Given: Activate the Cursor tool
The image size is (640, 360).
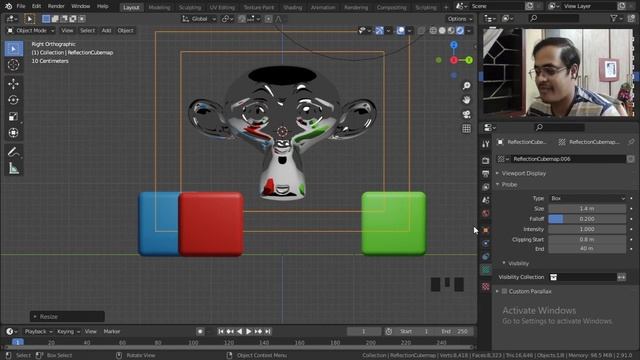Looking at the screenshot, I should click(13, 65).
